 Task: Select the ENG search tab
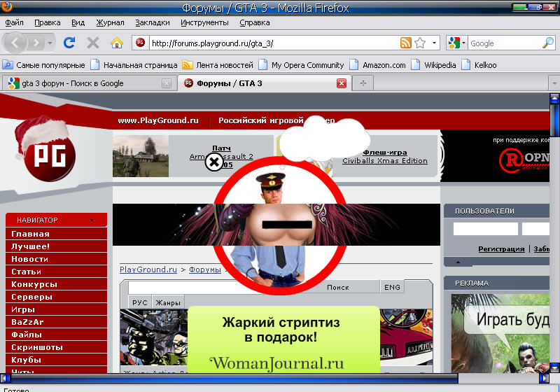[392, 287]
